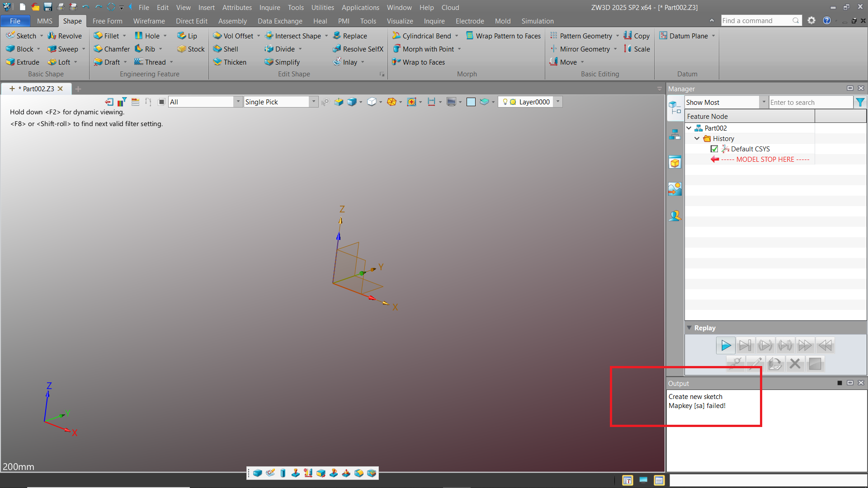Screen dimensions: 868x488
Task: Select the Lip tool
Action: click(x=187, y=36)
